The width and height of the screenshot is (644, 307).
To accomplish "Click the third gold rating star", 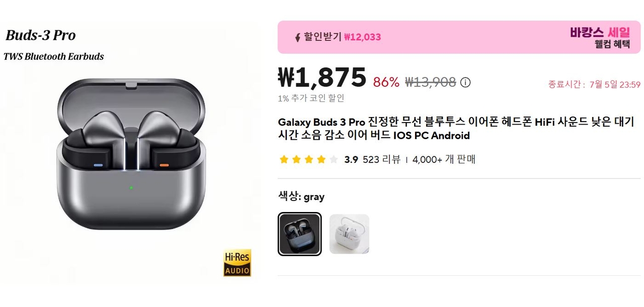I will point(309,160).
